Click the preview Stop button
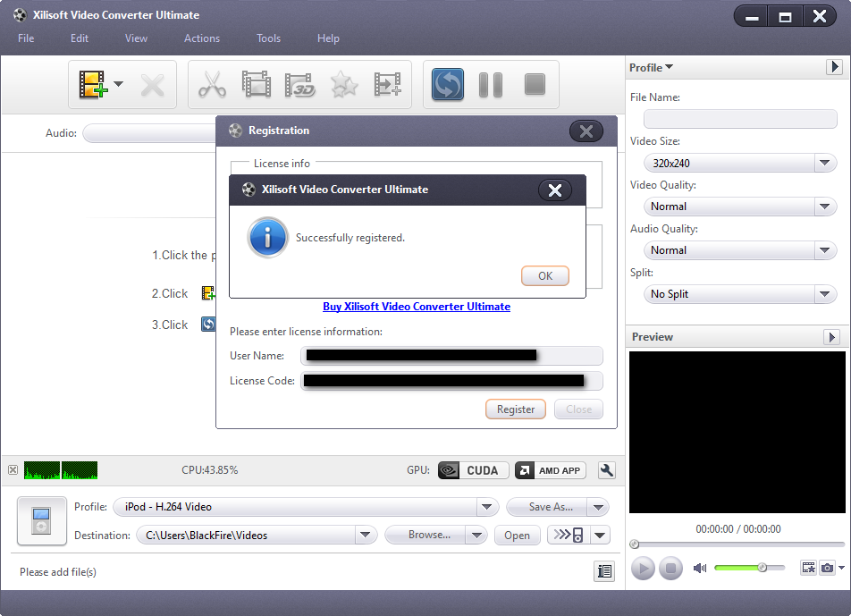851x616 pixels. [x=670, y=569]
